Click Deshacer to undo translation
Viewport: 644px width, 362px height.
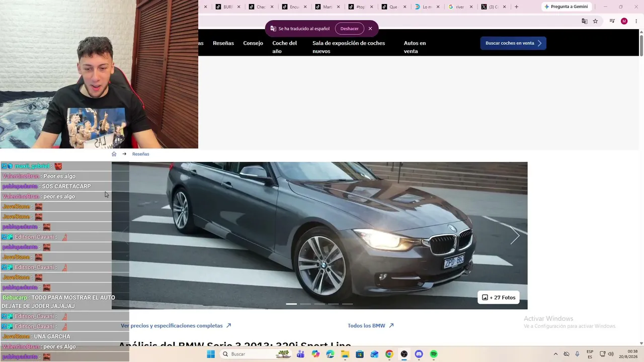click(x=349, y=29)
